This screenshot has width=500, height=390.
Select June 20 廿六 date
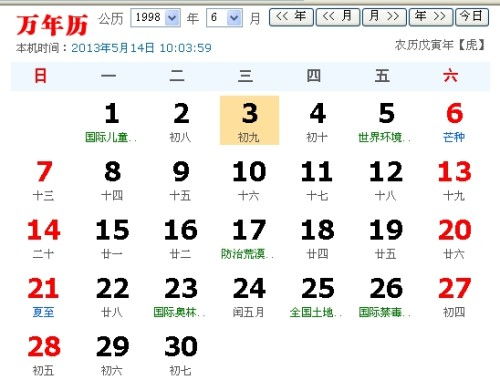point(455,238)
